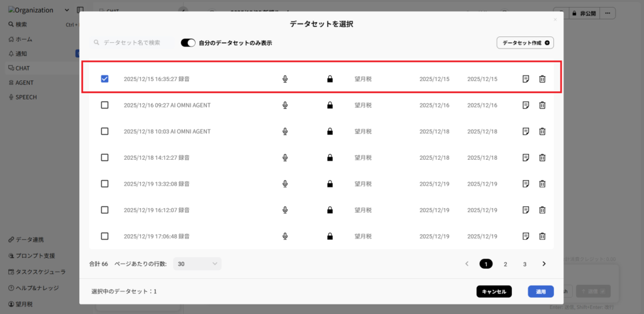The height and width of the screenshot is (314, 644).
Task: Open 検索 in the sidebar
Action: [x=18, y=25]
